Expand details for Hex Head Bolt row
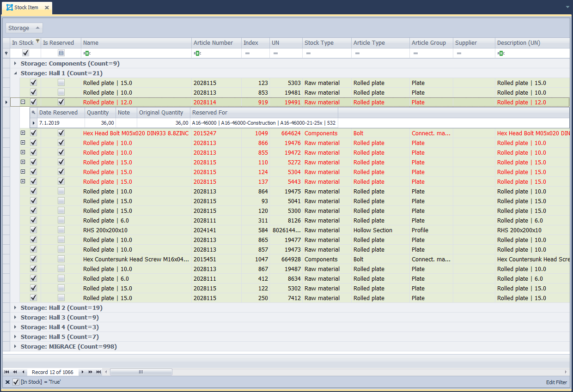 [x=23, y=133]
